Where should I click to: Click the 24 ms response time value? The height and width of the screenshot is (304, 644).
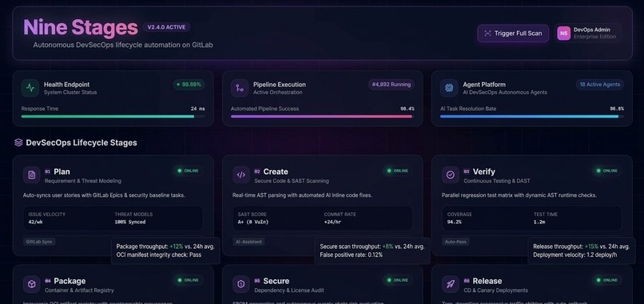[197, 109]
